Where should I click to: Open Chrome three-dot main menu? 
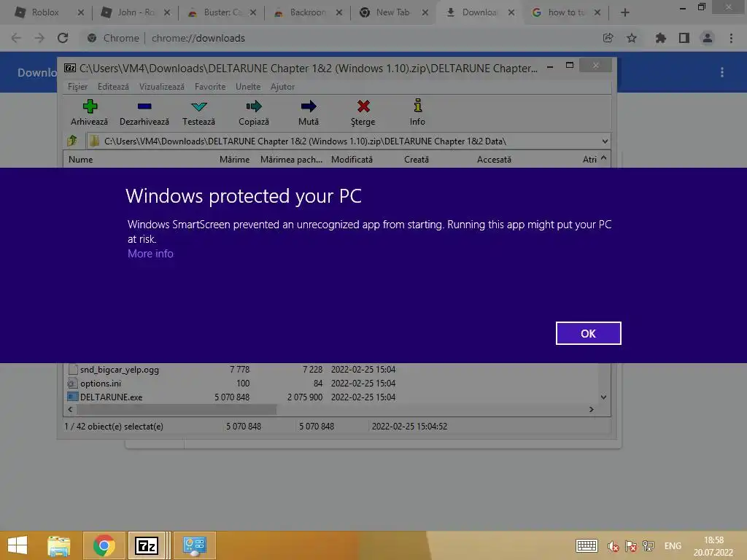pyautogui.click(x=731, y=38)
